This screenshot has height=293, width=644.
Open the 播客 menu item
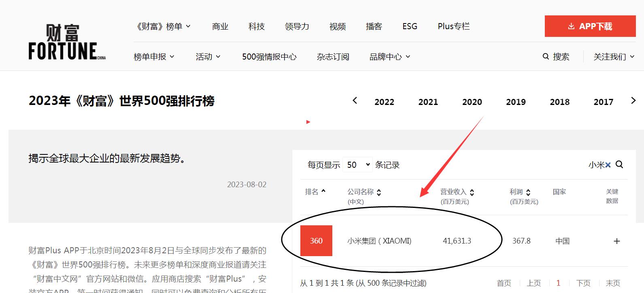[374, 26]
